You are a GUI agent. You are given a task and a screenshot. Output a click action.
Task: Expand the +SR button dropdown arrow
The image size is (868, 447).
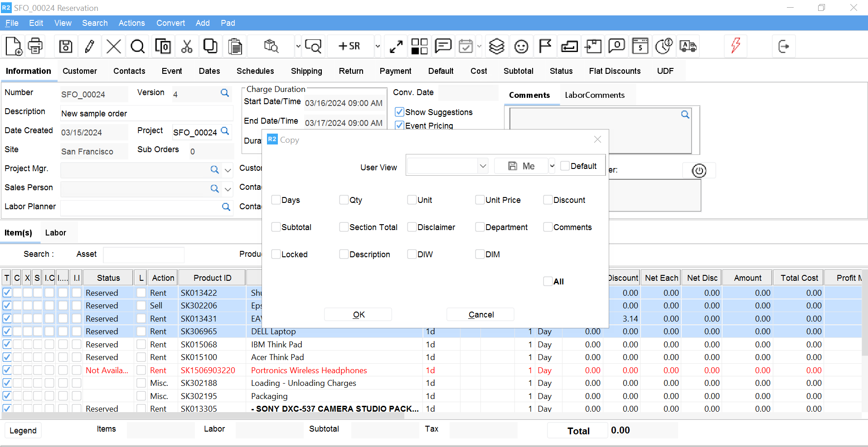pos(378,46)
